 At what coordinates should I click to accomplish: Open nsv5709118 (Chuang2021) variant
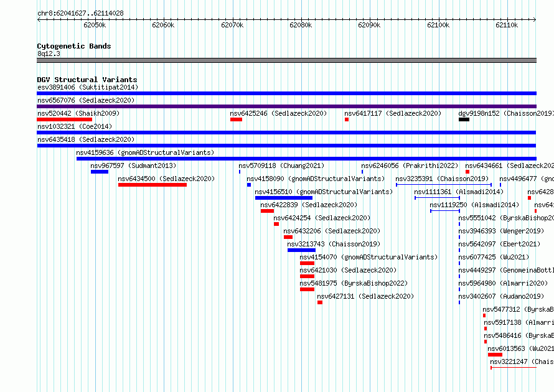(x=281, y=166)
